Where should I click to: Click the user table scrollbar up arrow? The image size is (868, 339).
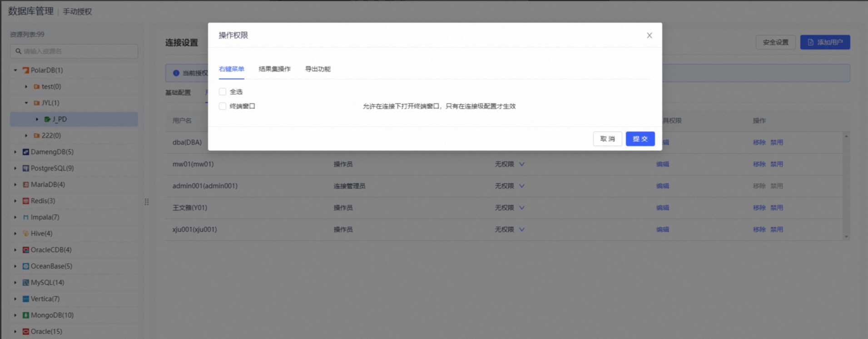846,136
